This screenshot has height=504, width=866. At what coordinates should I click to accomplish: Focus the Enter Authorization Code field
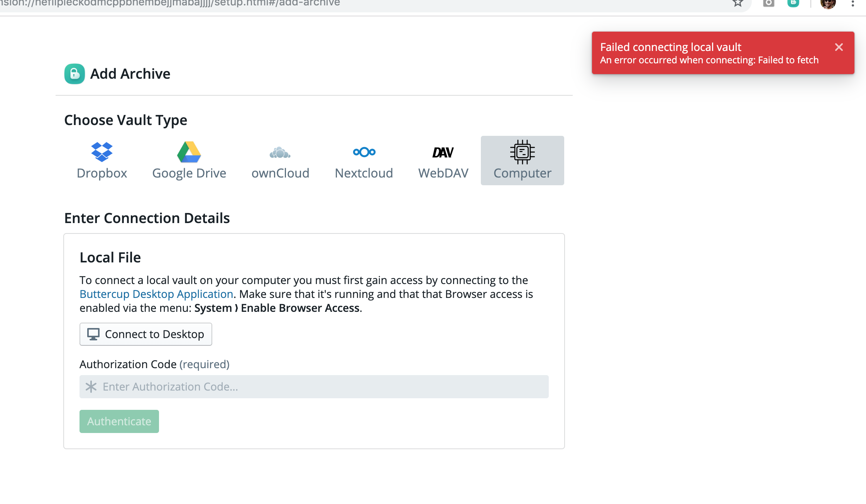coord(314,387)
